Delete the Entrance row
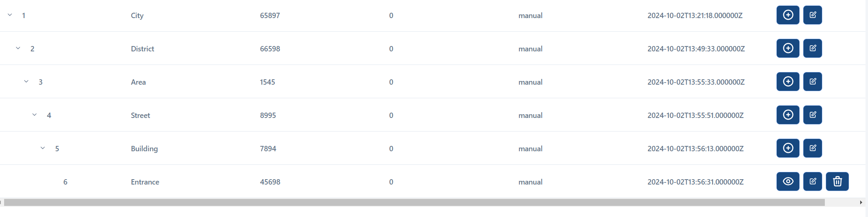 (x=837, y=182)
